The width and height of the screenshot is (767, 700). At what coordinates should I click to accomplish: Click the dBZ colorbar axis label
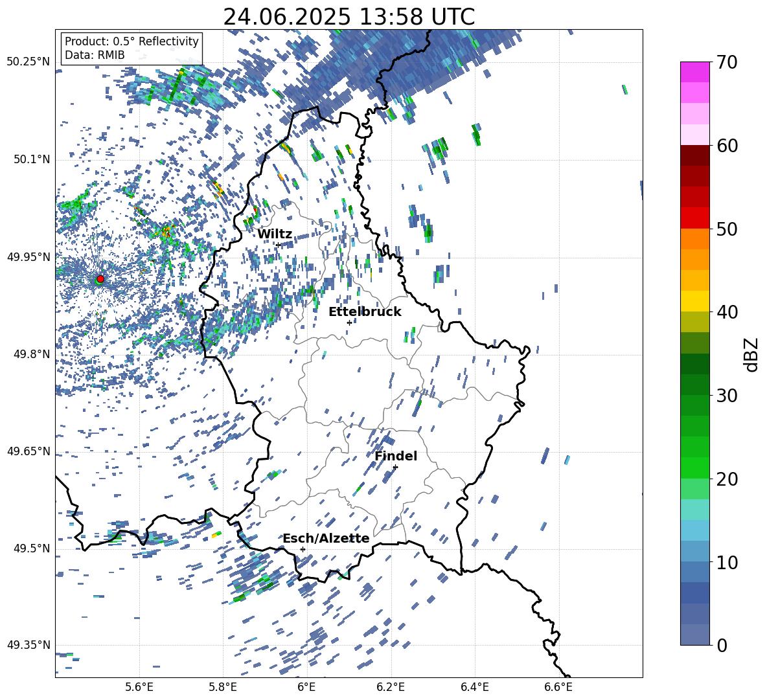(x=751, y=355)
